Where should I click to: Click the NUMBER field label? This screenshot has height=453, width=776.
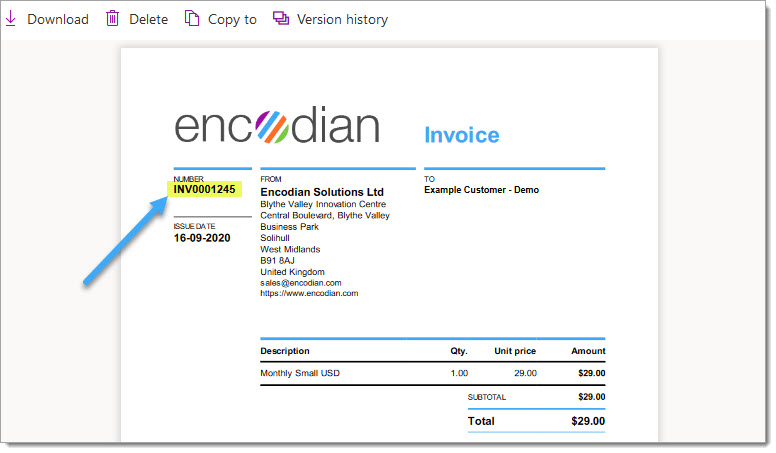click(189, 179)
